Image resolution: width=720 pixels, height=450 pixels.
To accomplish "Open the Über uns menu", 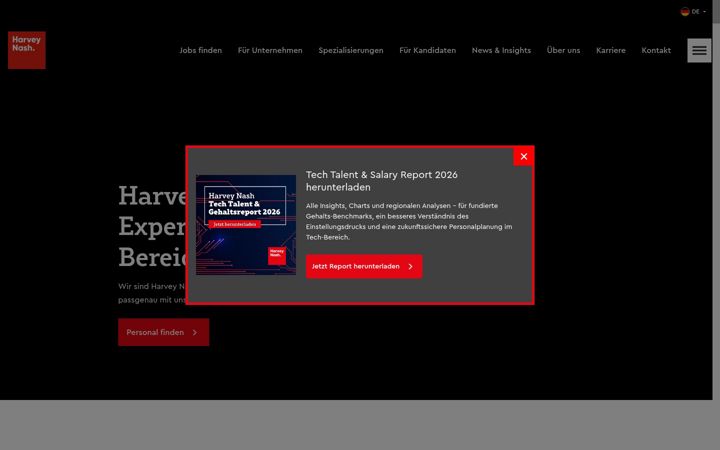I will tap(563, 51).
